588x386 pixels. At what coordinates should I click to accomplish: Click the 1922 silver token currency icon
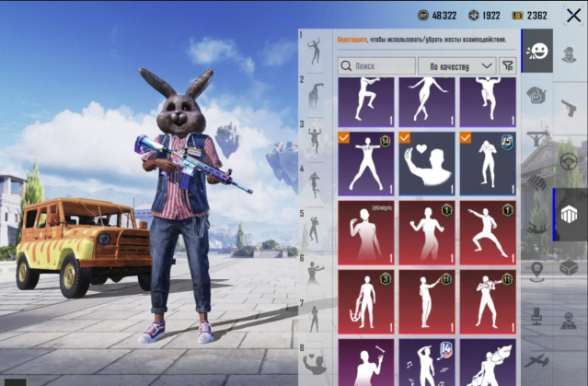[x=474, y=16]
